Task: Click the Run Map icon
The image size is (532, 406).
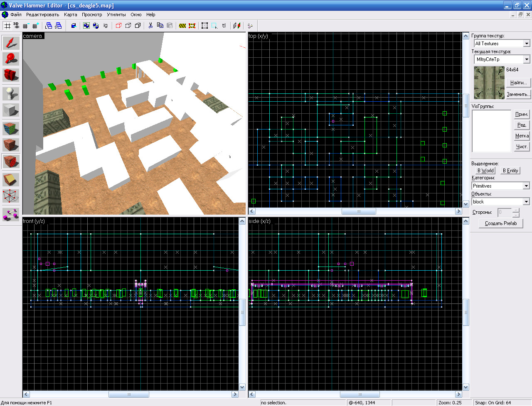Action: pos(250,26)
